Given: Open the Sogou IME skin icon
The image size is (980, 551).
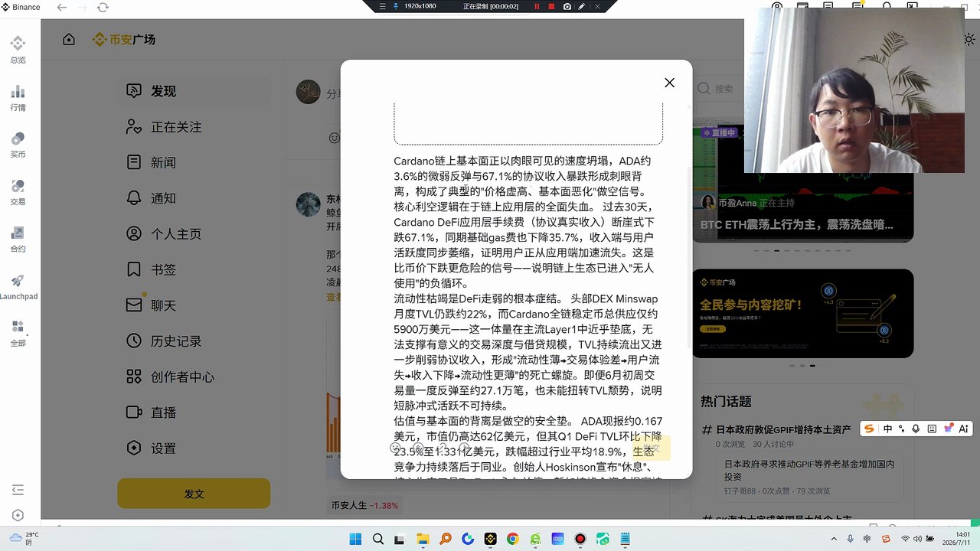Looking at the screenshot, I should pyautogui.click(x=948, y=429).
